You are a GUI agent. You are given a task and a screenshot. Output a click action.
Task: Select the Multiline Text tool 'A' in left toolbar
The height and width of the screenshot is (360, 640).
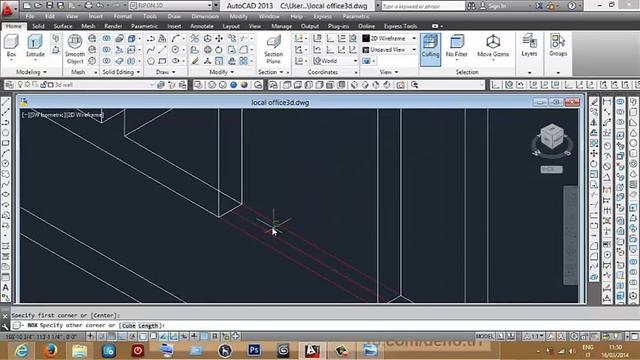[6, 288]
